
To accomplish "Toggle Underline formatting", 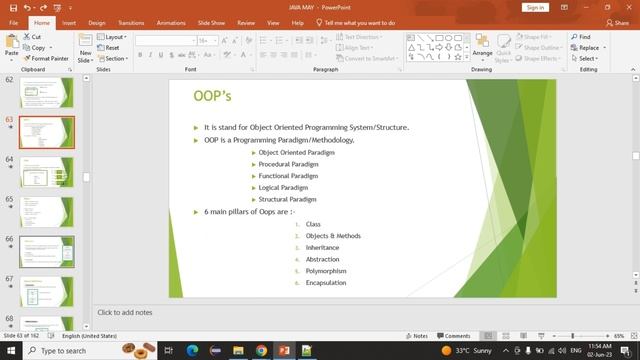I will click(x=161, y=55).
